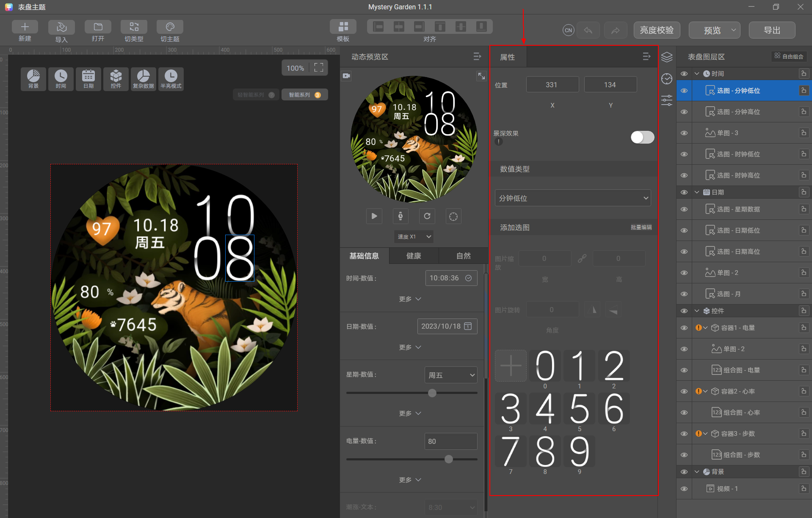
Task: Switch to the 自然 tab
Action: 463,255
